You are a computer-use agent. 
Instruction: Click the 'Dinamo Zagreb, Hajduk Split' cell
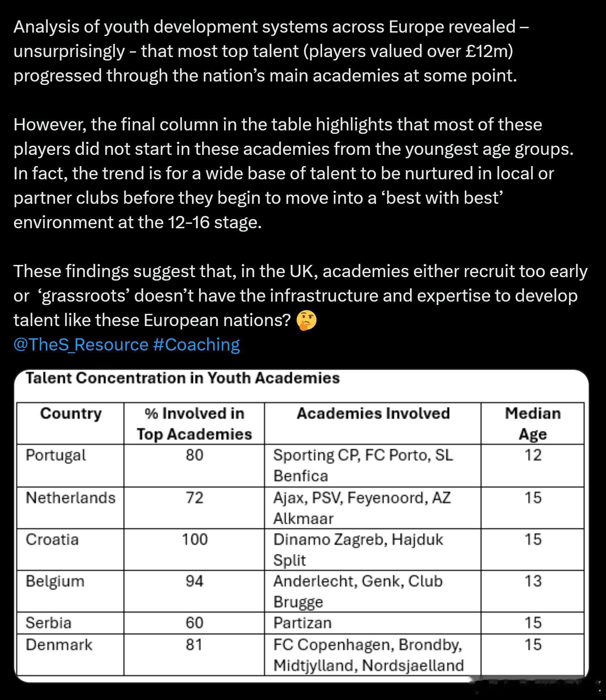(x=358, y=549)
